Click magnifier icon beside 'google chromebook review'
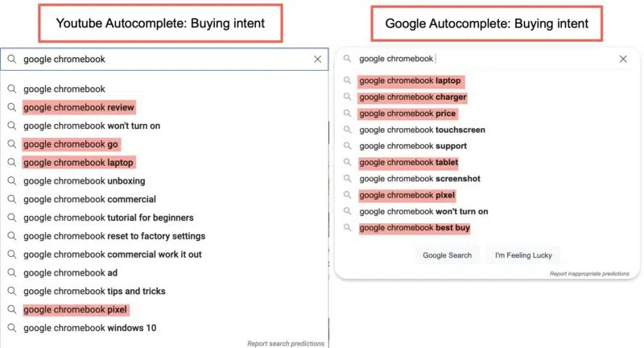644x348 pixels. click(x=12, y=107)
